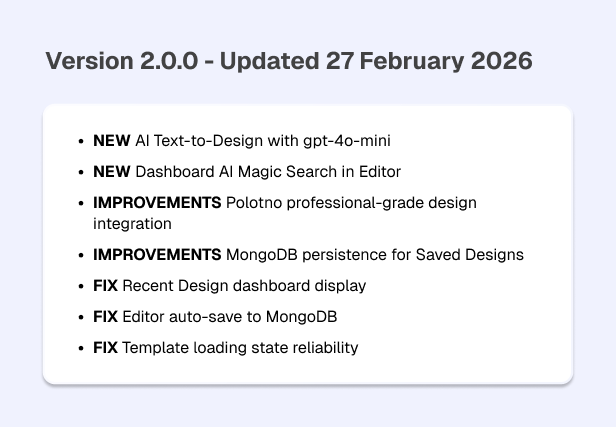Select Template loading state reliability entry
The width and height of the screenshot is (616, 427).
click(x=226, y=348)
